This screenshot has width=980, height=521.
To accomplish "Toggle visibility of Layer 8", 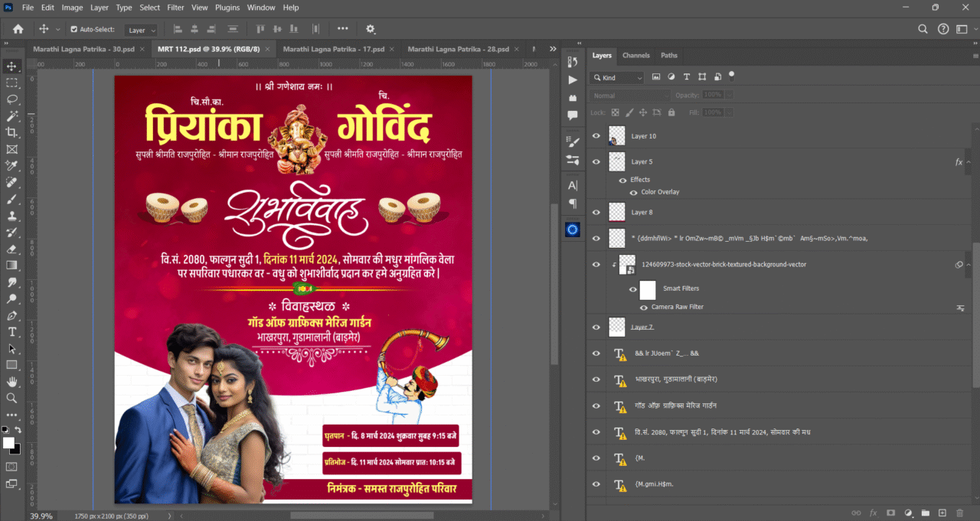I will point(596,212).
